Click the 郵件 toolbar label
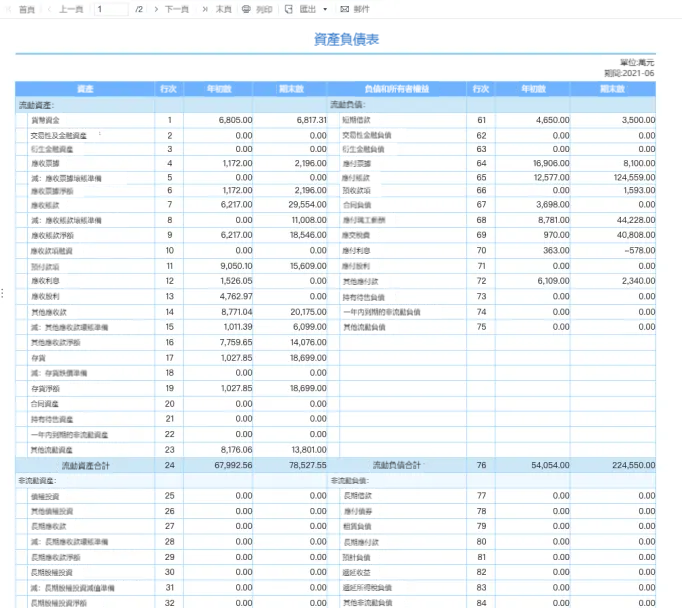This screenshot has width=682, height=608. coord(361,9)
